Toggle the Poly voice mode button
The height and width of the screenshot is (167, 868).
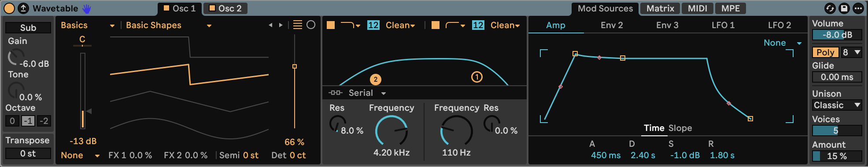click(x=825, y=52)
